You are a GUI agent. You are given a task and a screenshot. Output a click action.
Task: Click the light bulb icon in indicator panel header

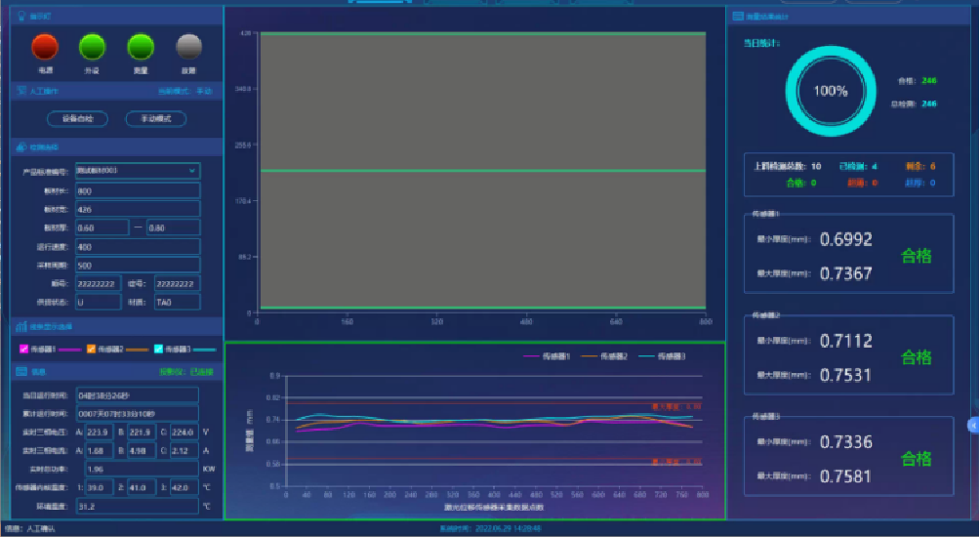[x=20, y=17]
